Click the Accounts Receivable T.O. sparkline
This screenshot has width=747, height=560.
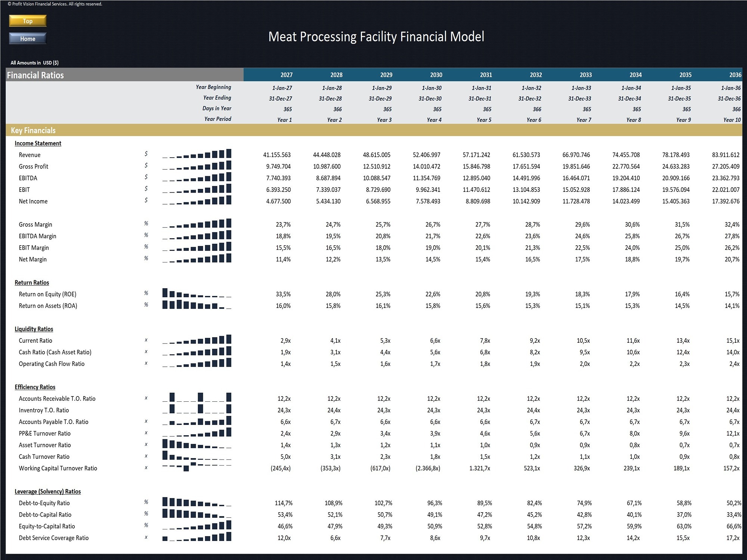coord(197,398)
